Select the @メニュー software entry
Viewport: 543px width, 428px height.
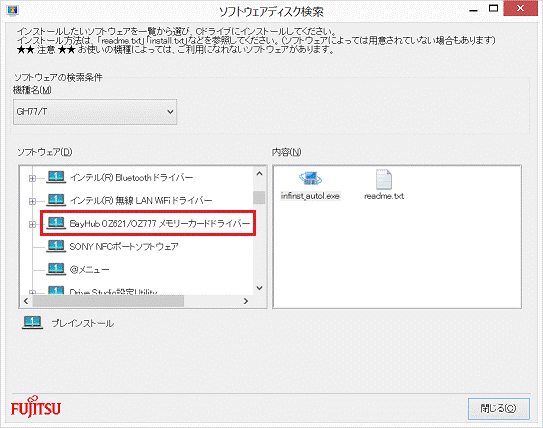[89, 269]
